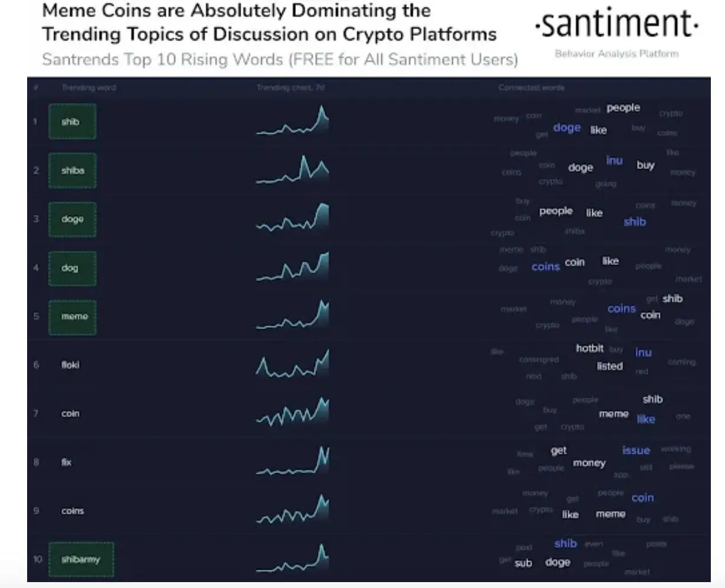Click the floki trending word

(x=70, y=365)
